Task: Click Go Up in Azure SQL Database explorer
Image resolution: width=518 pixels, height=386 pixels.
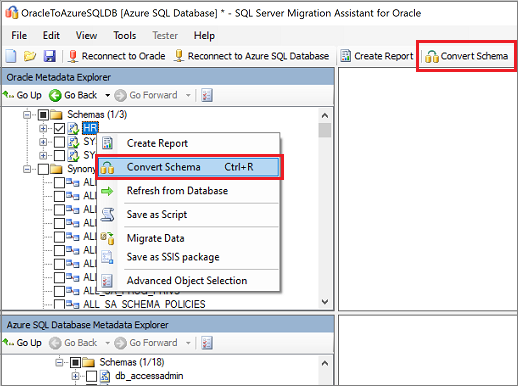Action: (22, 343)
